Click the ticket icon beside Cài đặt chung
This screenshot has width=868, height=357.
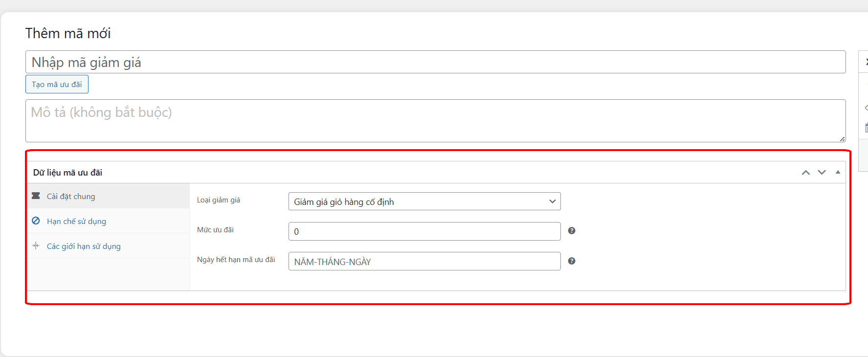coord(36,196)
